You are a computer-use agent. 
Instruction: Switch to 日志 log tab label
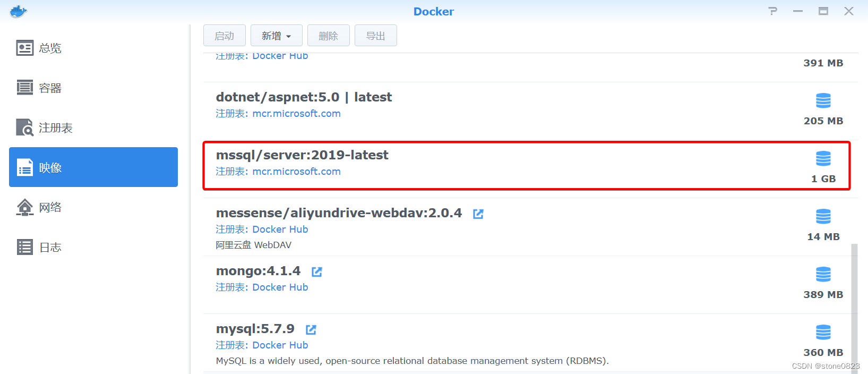pyautogui.click(x=50, y=248)
